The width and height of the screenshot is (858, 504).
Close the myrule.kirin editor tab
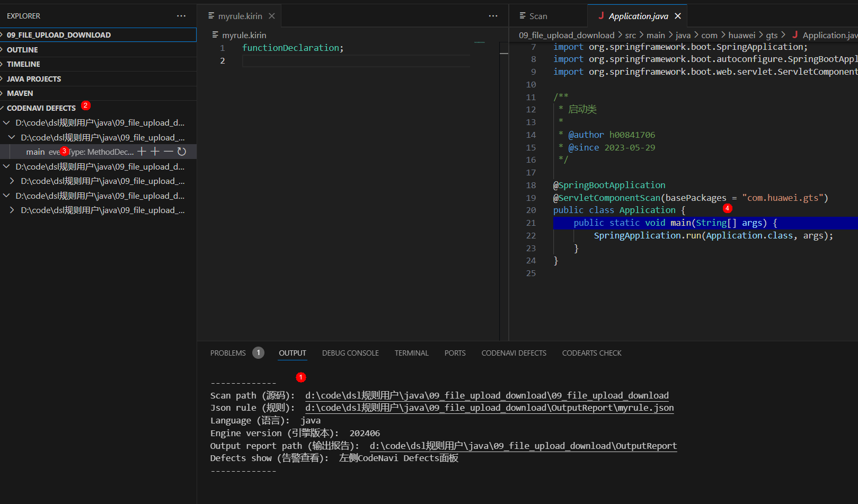272,16
